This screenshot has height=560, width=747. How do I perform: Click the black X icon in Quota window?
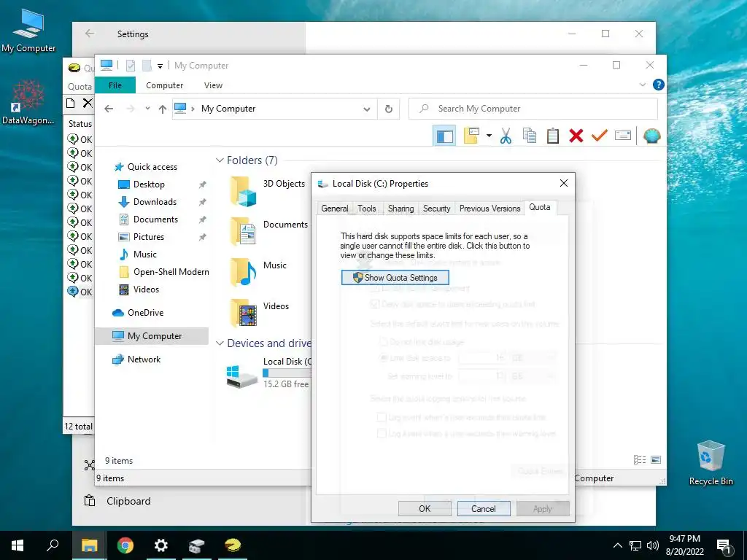tap(88, 103)
